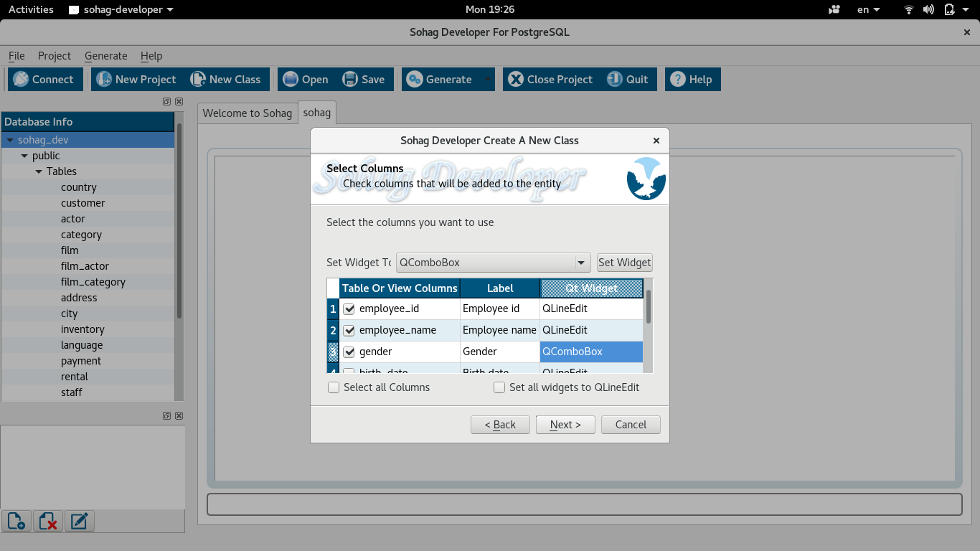The image size is (980, 551).
Task: Click the Table Or View Columns header
Action: [x=400, y=288]
